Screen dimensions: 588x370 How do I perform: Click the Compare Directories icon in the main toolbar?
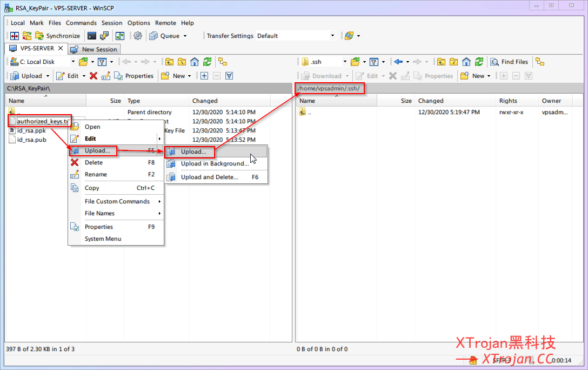[15, 36]
